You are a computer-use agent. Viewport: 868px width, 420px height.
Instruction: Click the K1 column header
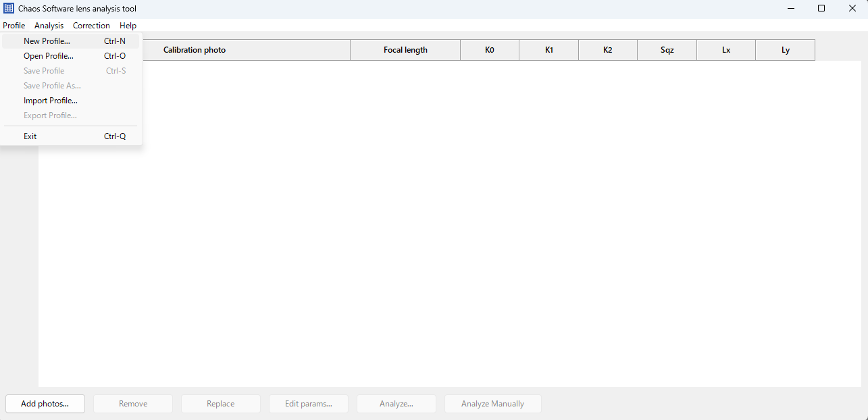point(549,50)
